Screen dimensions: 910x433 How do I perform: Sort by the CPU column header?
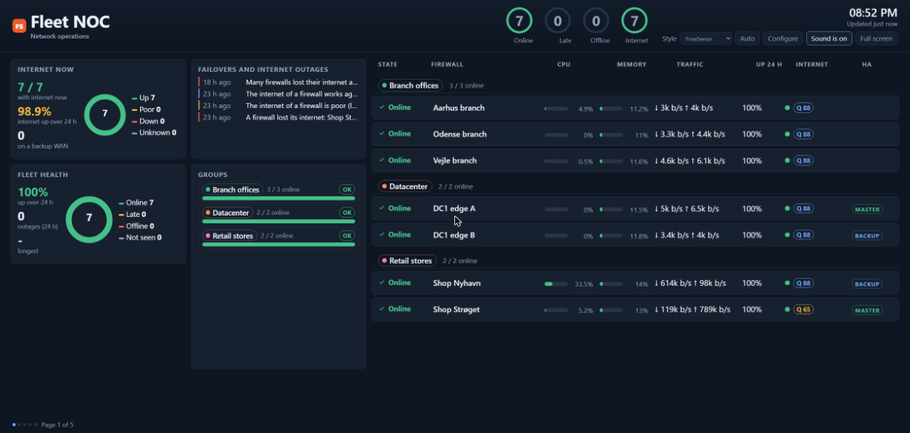click(564, 64)
